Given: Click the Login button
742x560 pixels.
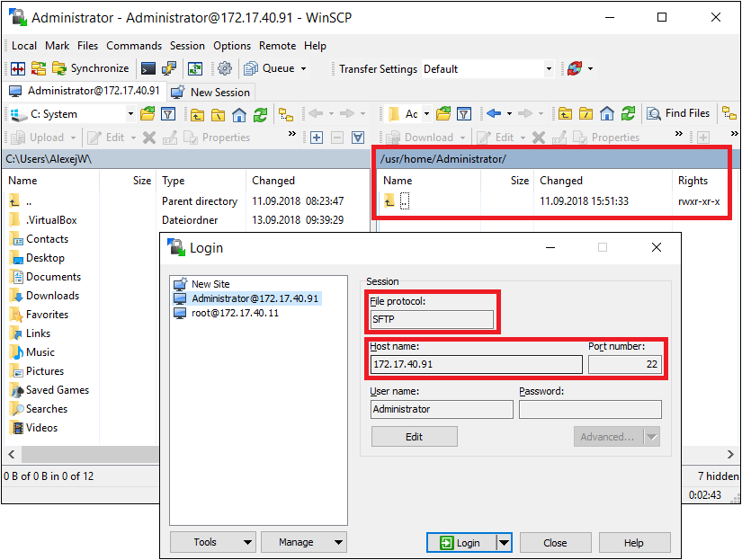Looking at the screenshot, I should [x=461, y=542].
